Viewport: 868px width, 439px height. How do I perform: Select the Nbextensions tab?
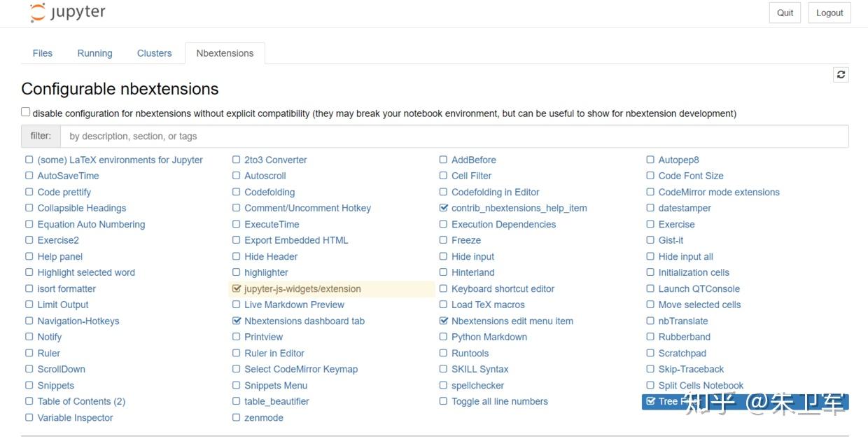[225, 53]
